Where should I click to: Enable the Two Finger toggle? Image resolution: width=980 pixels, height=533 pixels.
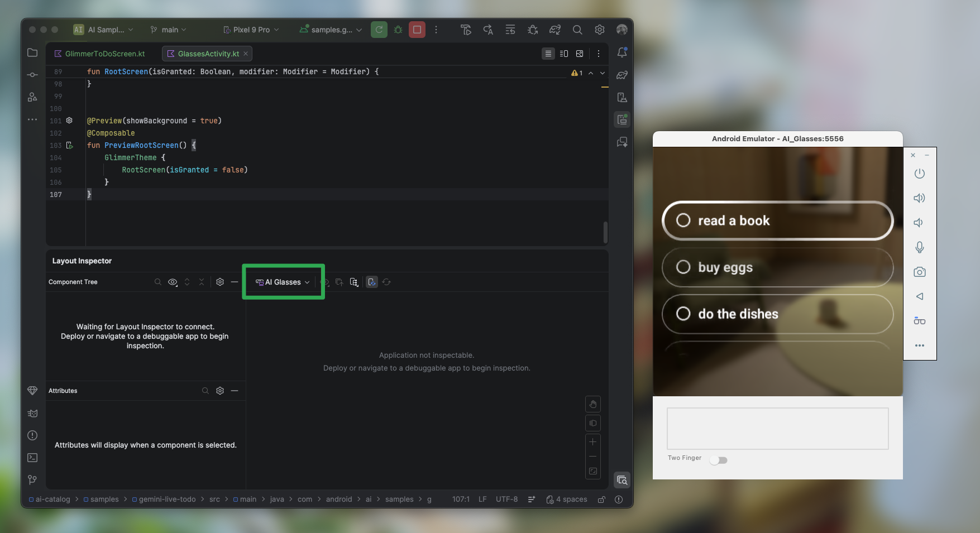[x=719, y=459]
